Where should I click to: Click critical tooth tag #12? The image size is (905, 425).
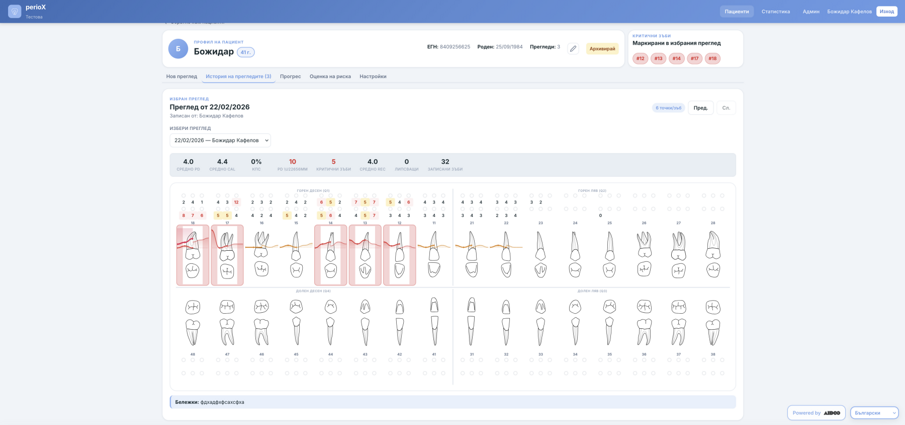click(x=640, y=58)
